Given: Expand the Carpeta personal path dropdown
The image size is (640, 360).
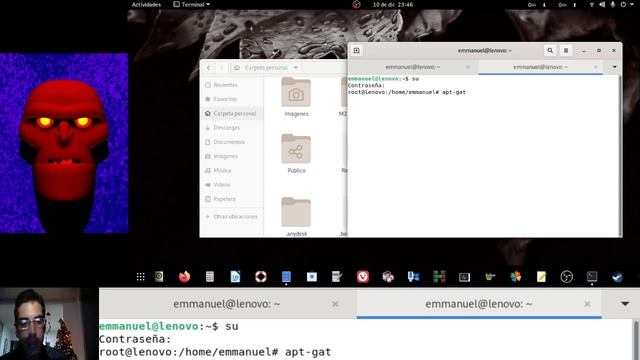Looking at the screenshot, I should point(296,68).
